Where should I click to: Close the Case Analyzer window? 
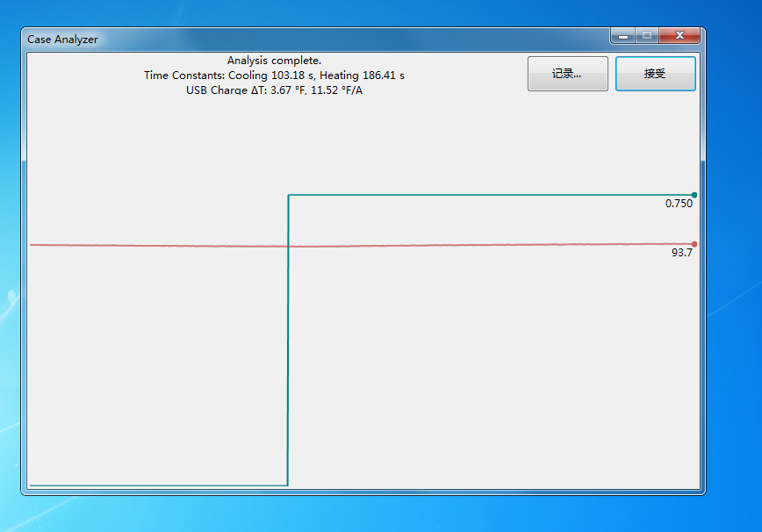point(679,35)
